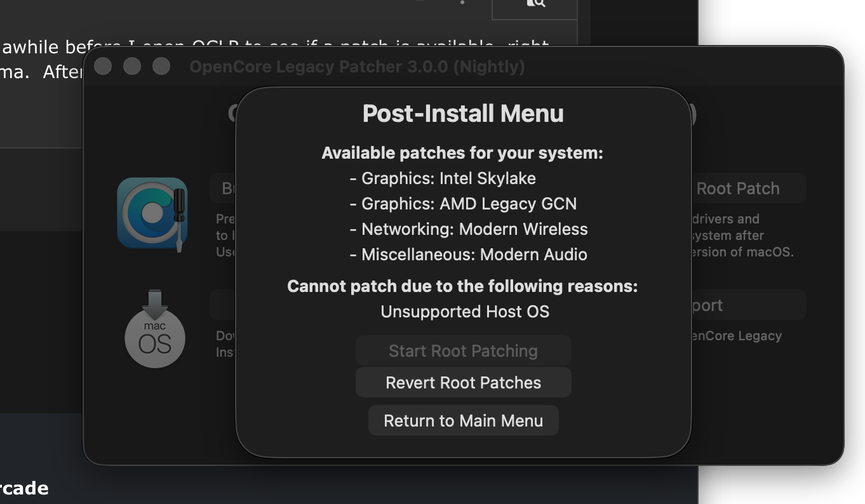Viewport: 865px width, 504px height.
Task: Open the OpenCore patcher disc and screwdriver icon
Action: [152, 214]
